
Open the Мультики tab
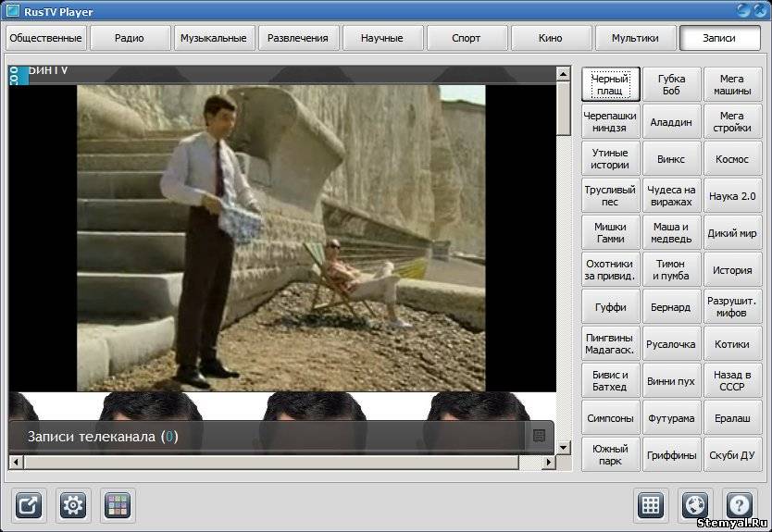click(635, 38)
